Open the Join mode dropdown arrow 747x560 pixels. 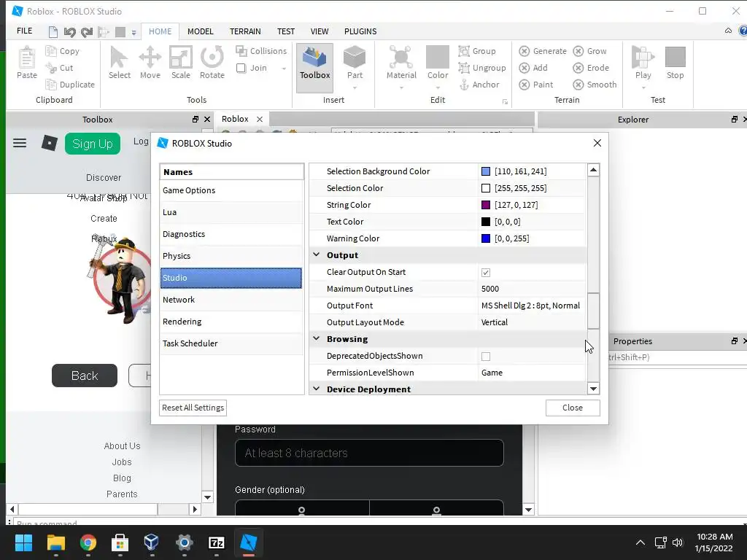284,69
